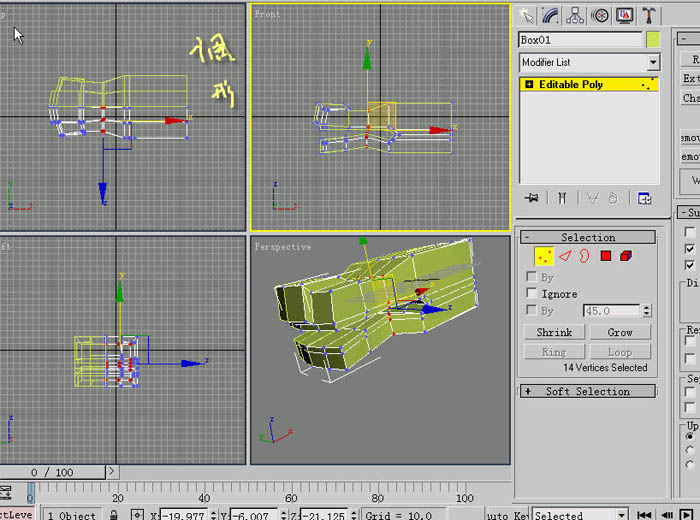Viewport: 700px width, 520px height.
Task: Open the Modifier List dropdown
Action: 653,62
